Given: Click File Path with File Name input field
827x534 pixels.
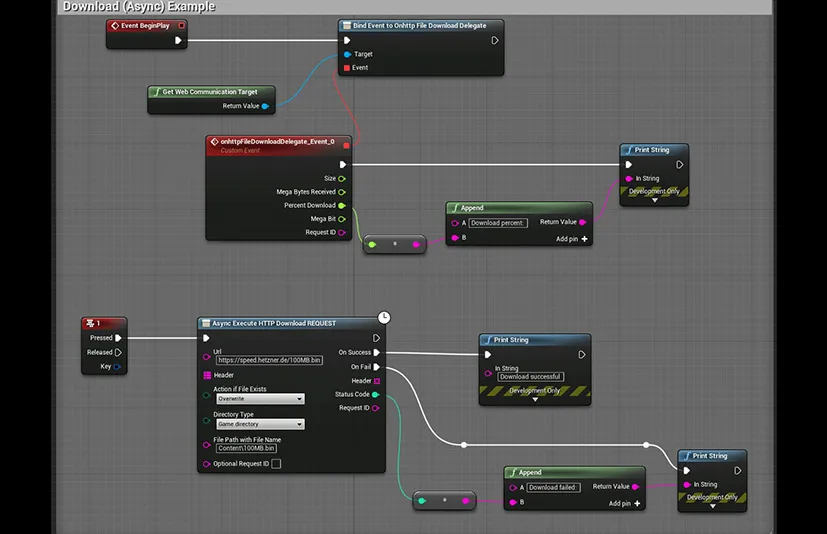Looking at the screenshot, I should [246, 448].
